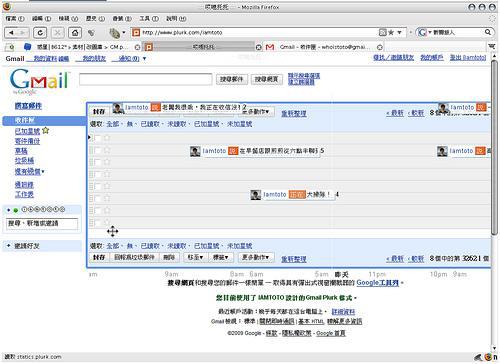Click the Plurk favicon in the address bar
This screenshot has width=500, height=364.
[x=136, y=32]
